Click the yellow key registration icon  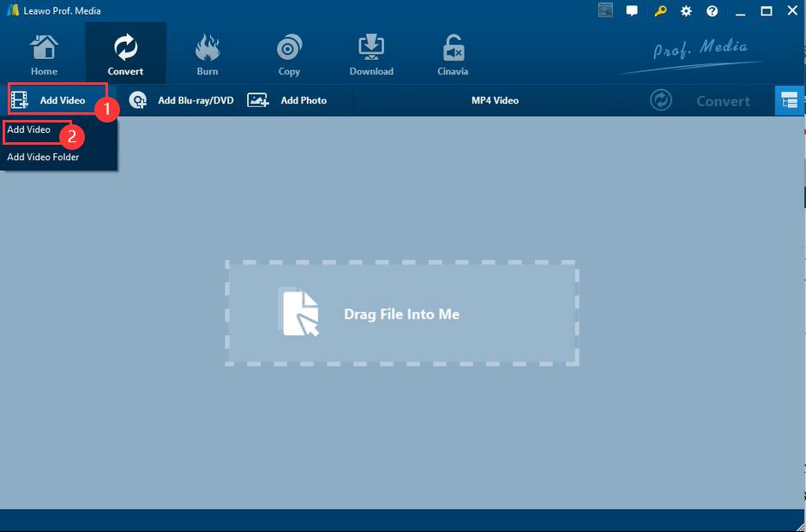(660, 11)
